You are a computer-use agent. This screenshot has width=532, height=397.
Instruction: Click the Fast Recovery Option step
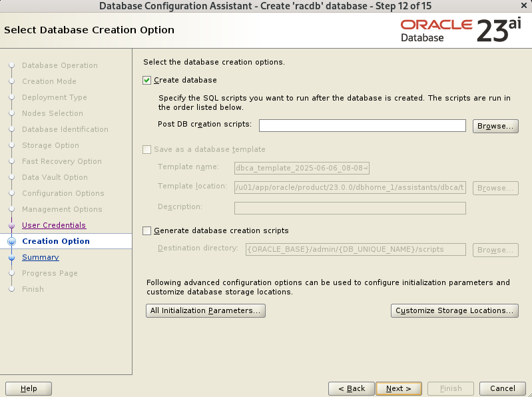62,161
